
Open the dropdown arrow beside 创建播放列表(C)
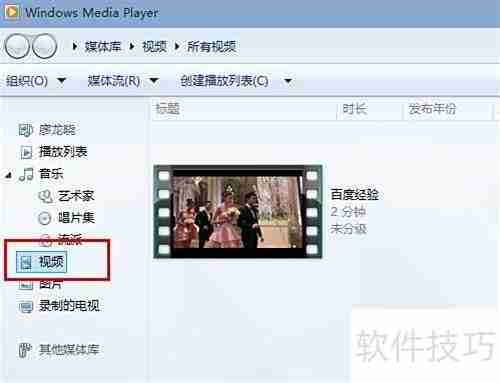[288, 81]
